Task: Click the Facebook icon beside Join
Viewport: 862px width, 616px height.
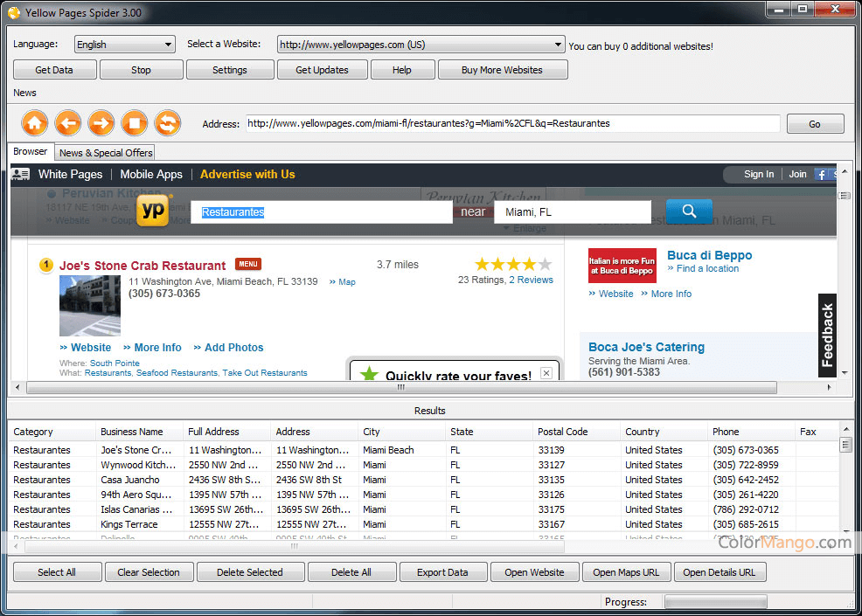Action: [821, 175]
